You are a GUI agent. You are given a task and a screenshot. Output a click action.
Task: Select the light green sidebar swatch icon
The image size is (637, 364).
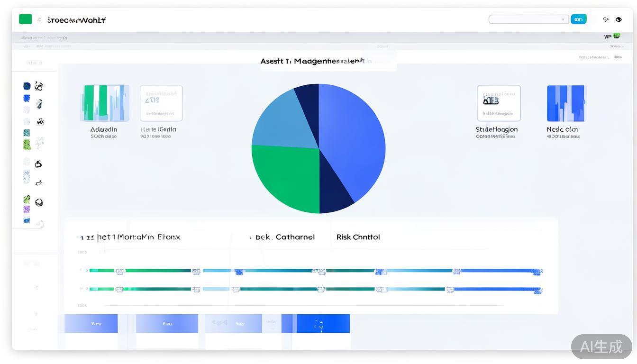pyautogui.click(x=27, y=144)
